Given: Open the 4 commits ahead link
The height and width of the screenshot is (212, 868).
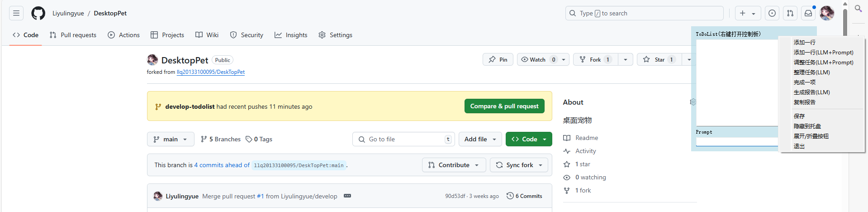Looking at the screenshot, I should [222, 165].
